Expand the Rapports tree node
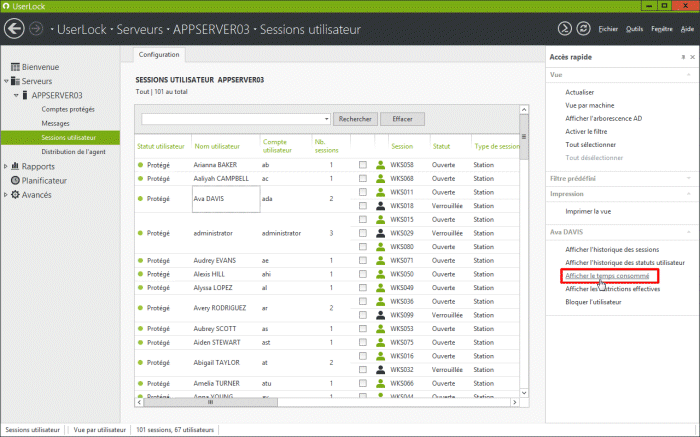700x437 pixels. [x=6, y=166]
